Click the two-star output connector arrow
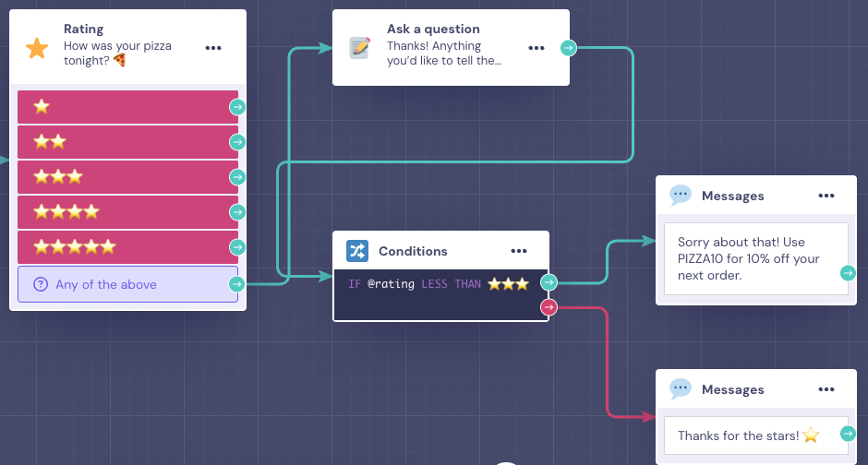The width and height of the screenshot is (868, 465). (237, 142)
